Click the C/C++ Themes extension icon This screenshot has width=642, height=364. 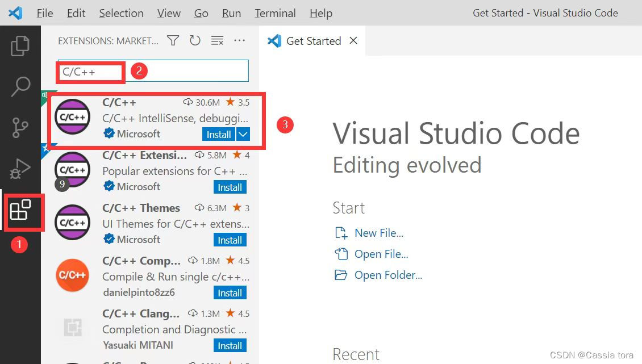(x=73, y=223)
